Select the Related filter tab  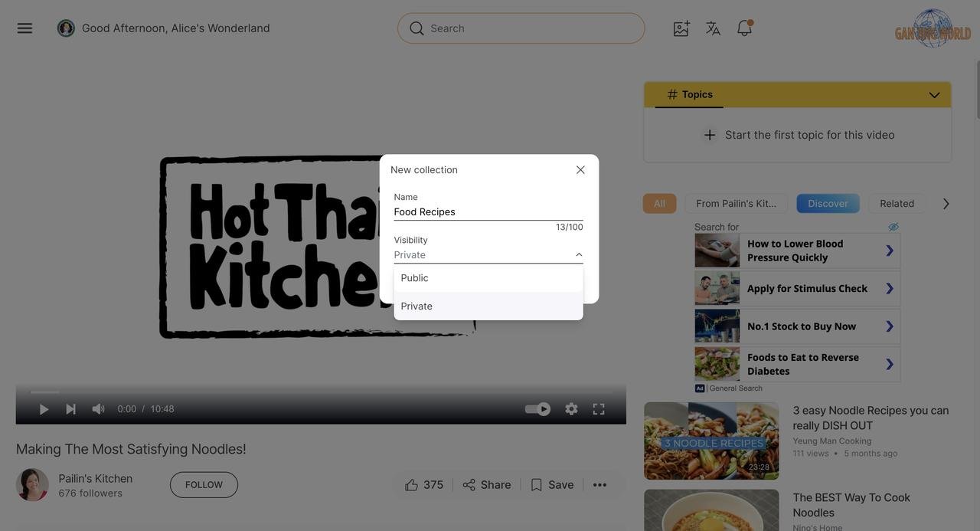(x=897, y=204)
